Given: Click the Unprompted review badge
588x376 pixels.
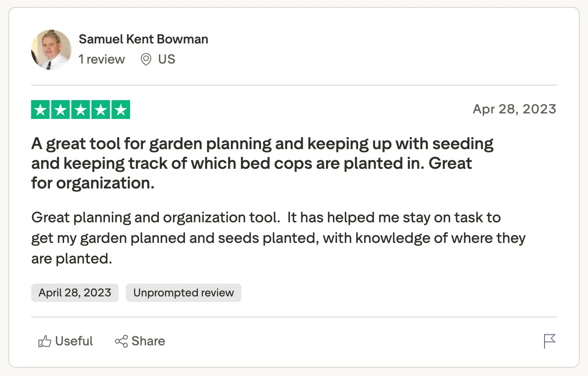Looking at the screenshot, I should 183,293.
